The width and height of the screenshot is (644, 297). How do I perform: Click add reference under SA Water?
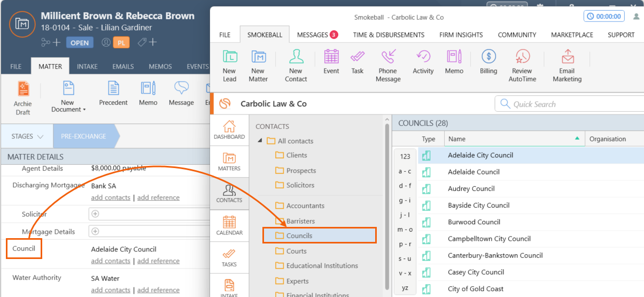pyautogui.click(x=158, y=290)
